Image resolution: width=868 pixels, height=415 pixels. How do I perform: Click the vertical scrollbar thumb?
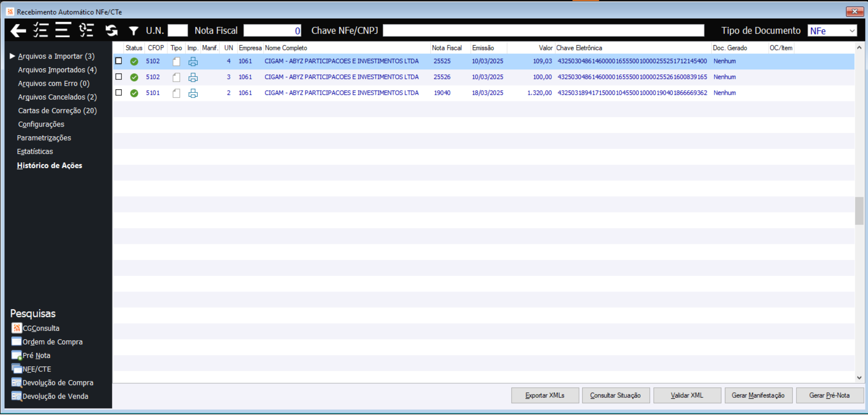coord(859,211)
